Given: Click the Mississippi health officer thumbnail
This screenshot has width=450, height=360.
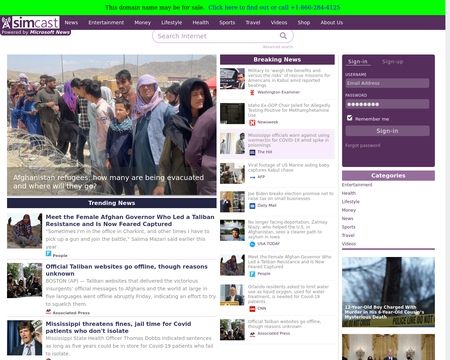Looking at the screenshot, I should point(25,338).
